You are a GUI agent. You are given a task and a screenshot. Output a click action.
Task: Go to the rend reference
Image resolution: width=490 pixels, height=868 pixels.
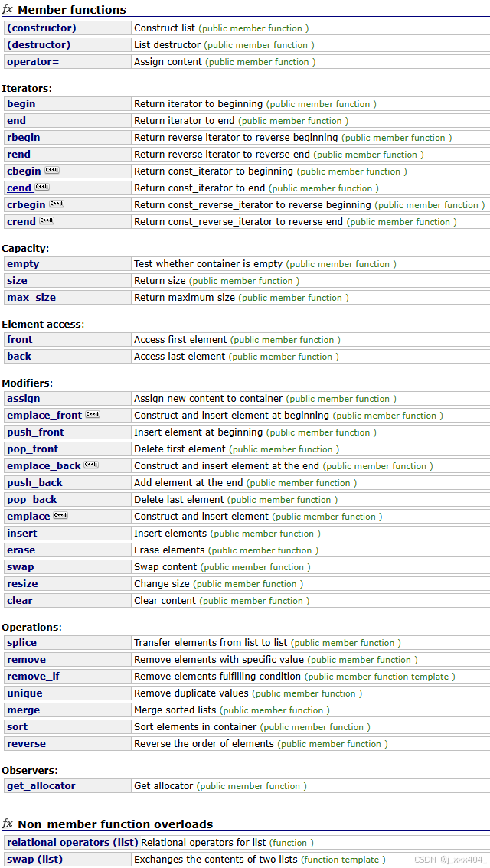(18, 155)
